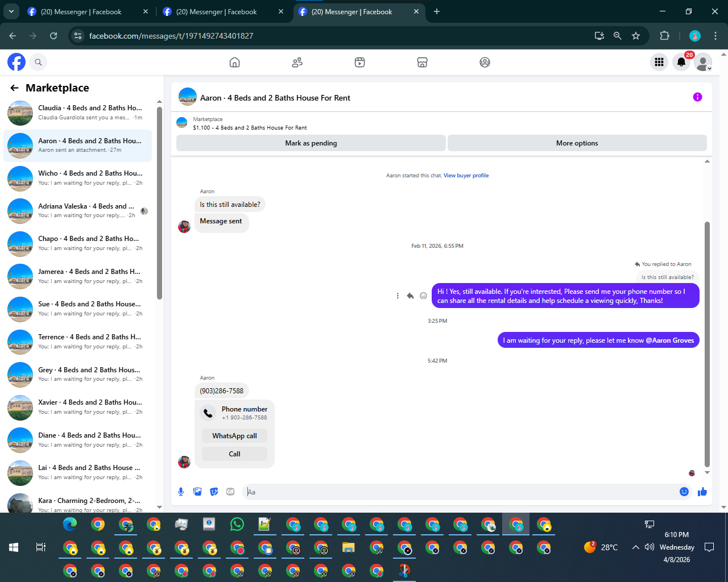Click the Mark as pending button

click(x=311, y=143)
